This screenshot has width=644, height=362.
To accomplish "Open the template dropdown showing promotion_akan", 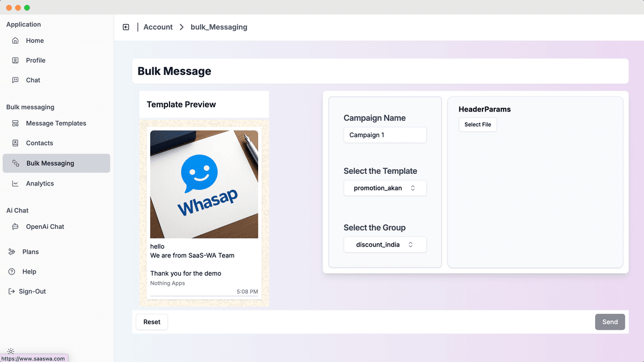I will coord(385,188).
